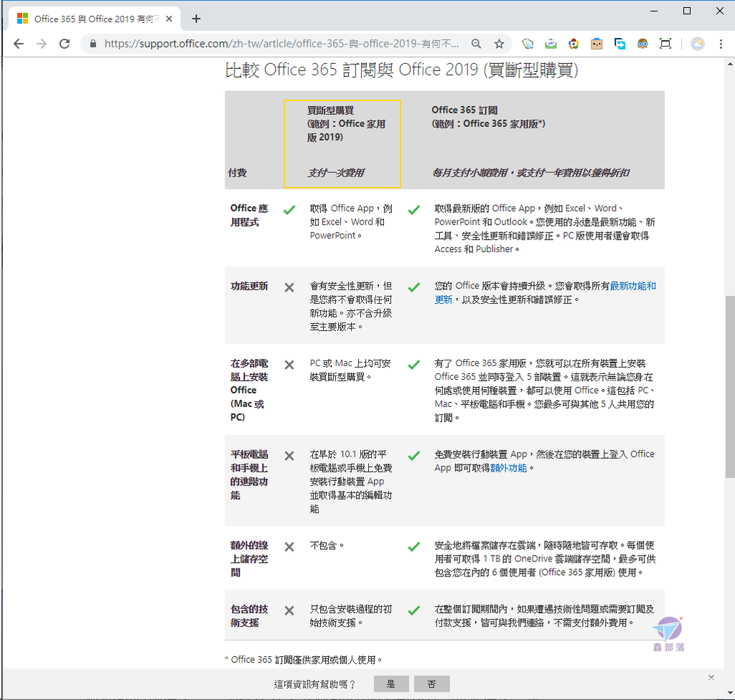Click the Office 365 訂閱 column header
The image size is (735, 700).
coord(488,117)
